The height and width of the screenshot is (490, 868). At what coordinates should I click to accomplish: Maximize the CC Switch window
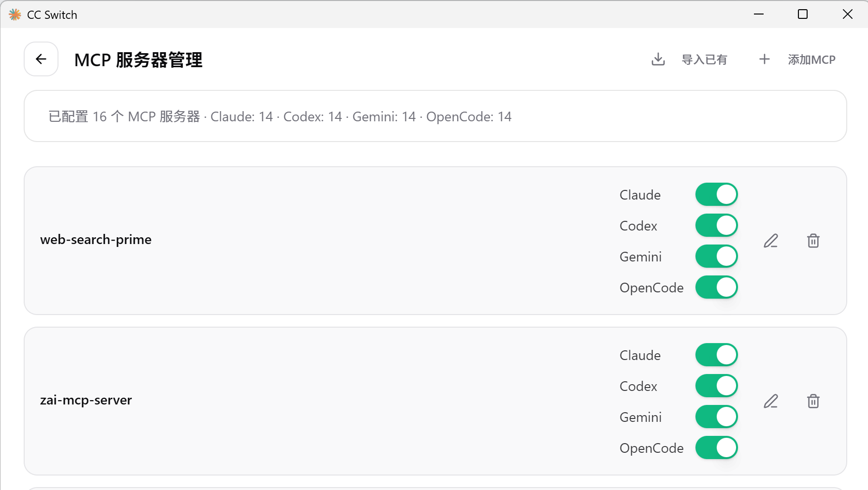coord(802,14)
